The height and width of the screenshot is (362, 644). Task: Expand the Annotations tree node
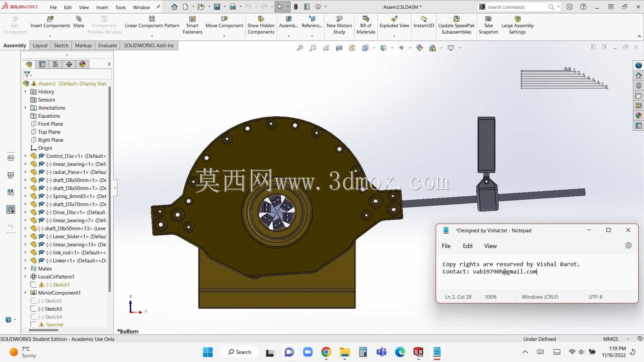click(25, 108)
